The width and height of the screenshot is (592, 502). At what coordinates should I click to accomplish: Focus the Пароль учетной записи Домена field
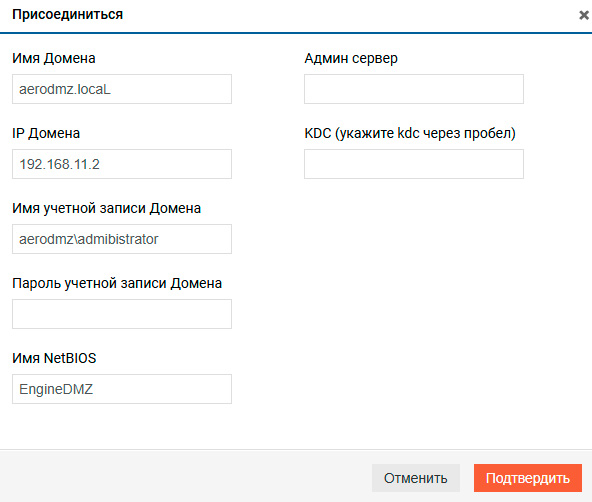(x=122, y=314)
